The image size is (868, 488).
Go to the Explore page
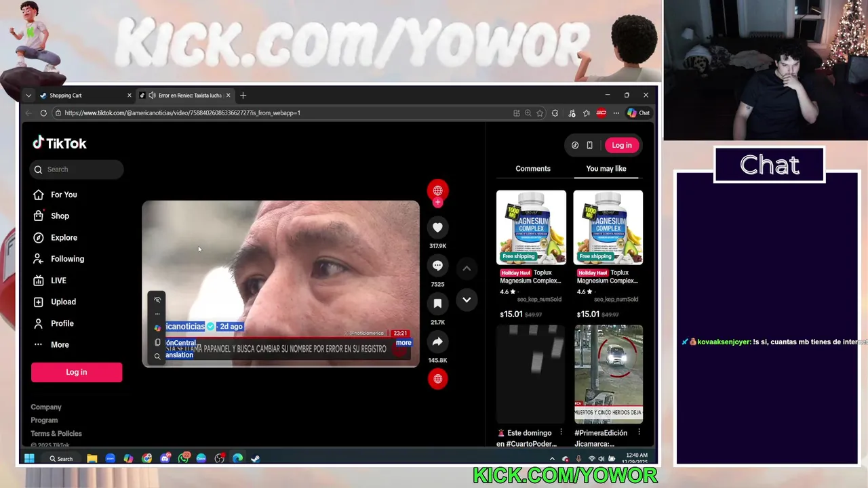56,237
